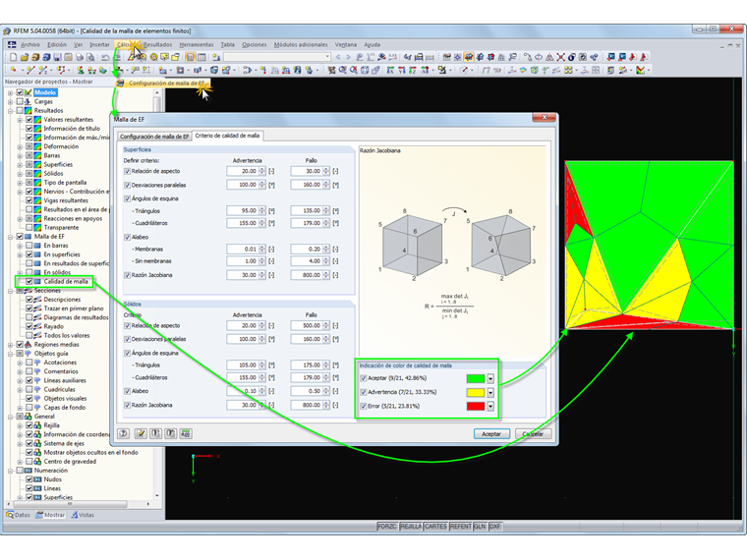Collapse the Malla de EF navigator node
Image resolution: width=747 pixels, height=560 pixels.
[10, 237]
